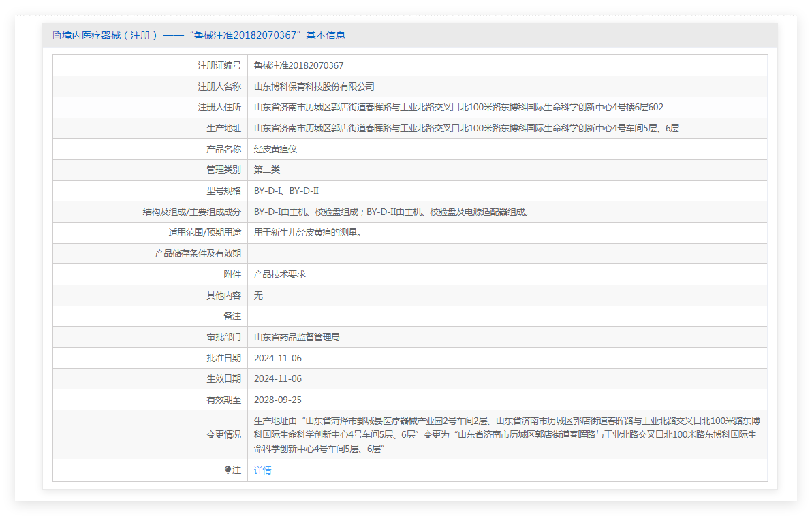Click the 管理类别 label cell
This screenshot has width=812, height=516.
150,170
